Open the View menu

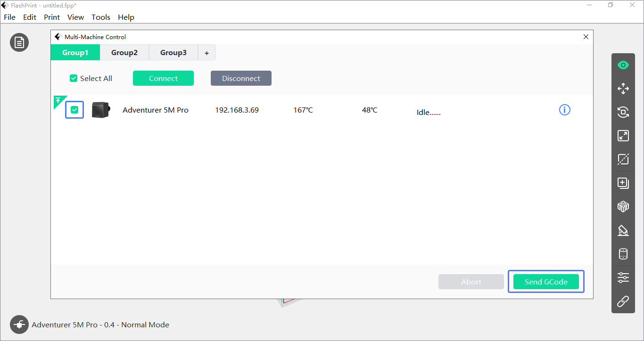tap(75, 17)
